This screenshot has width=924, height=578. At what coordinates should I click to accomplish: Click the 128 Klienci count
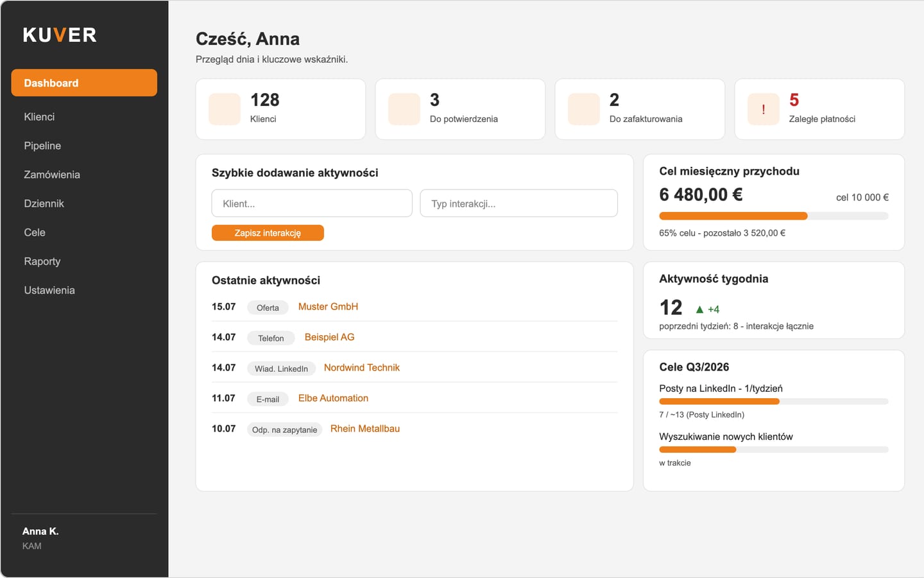[265, 100]
